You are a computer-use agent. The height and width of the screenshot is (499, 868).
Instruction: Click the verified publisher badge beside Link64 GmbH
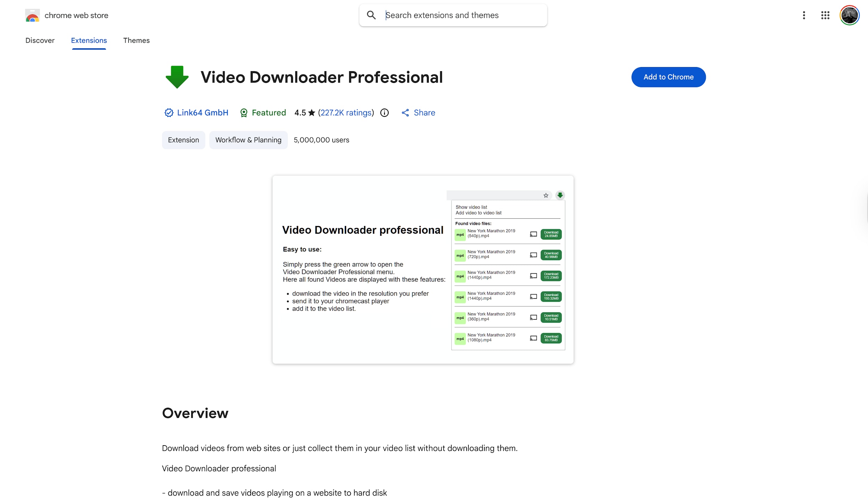[169, 113]
